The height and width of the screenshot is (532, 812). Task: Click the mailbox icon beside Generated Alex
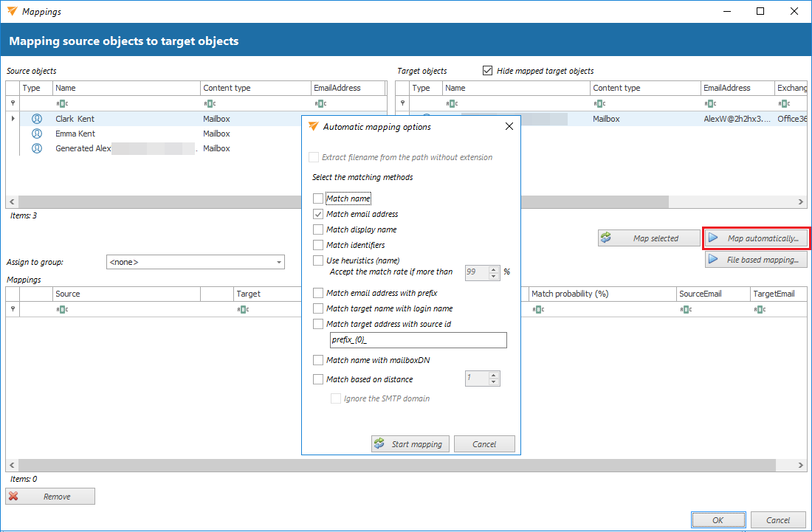(37, 148)
